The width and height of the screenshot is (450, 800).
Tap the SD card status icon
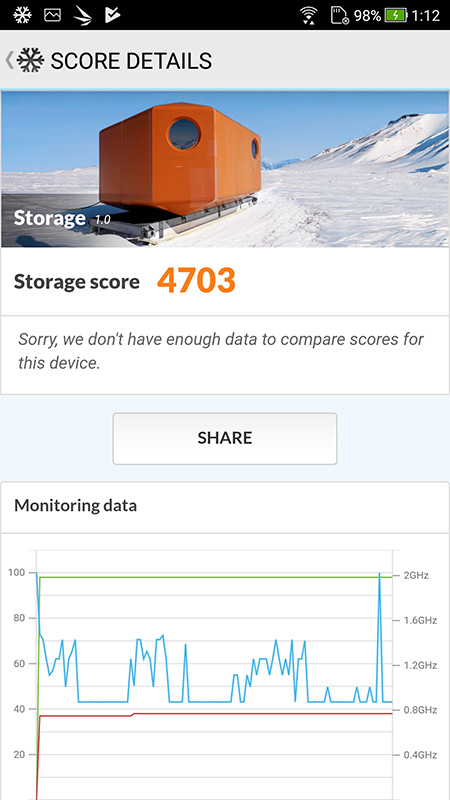[x=339, y=15]
